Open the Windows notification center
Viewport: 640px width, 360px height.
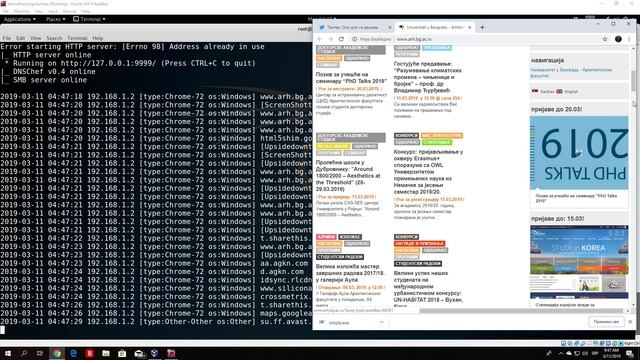[630, 353]
